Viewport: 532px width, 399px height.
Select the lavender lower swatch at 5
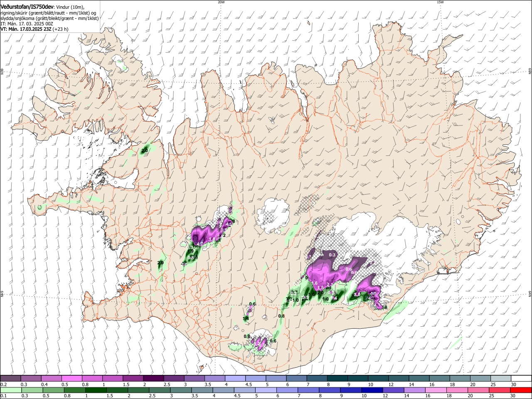tap(266, 390)
